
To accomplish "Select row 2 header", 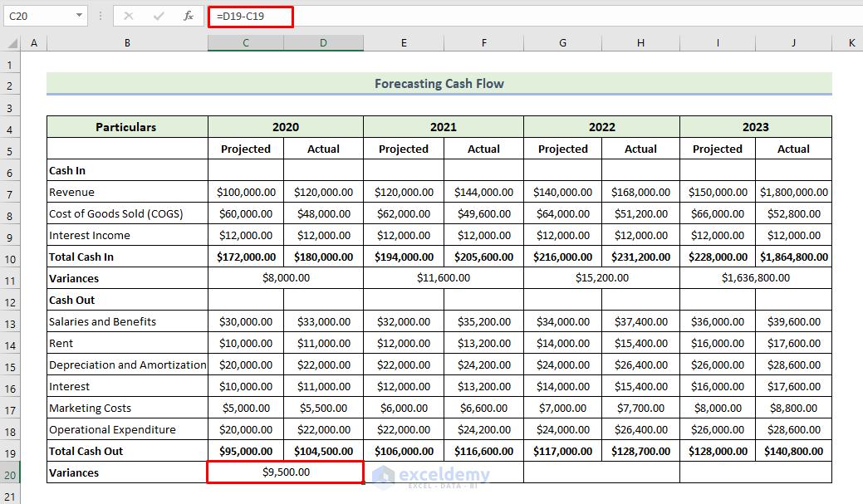I will point(10,86).
